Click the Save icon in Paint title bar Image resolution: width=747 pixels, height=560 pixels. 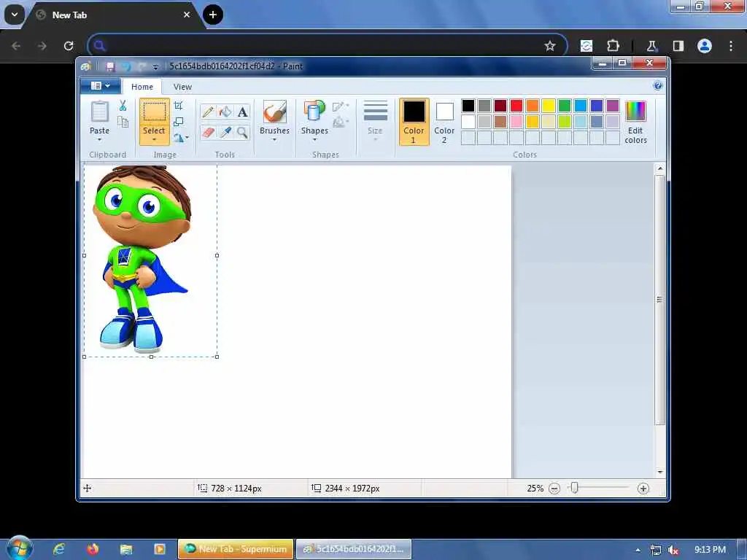point(110,66)
